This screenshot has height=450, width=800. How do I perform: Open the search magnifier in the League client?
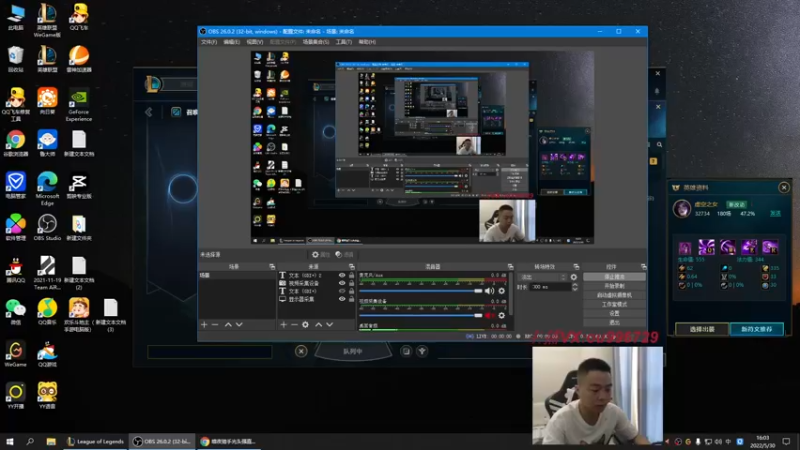point(659,145)
